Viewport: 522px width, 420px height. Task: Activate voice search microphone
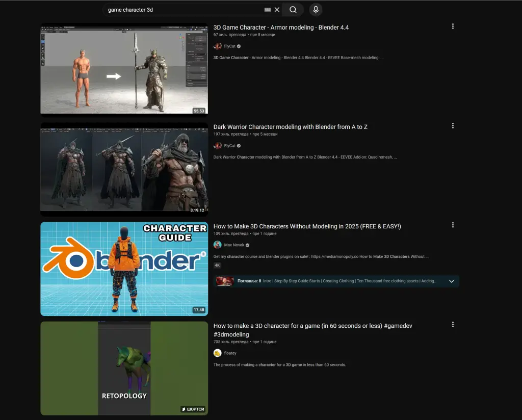point(316,10)
